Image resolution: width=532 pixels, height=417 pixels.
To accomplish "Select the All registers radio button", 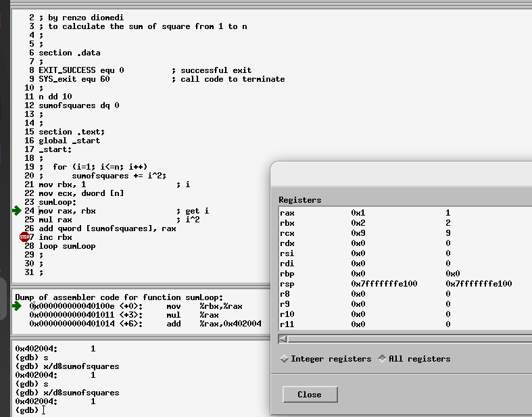I will (x=414, y=359).
